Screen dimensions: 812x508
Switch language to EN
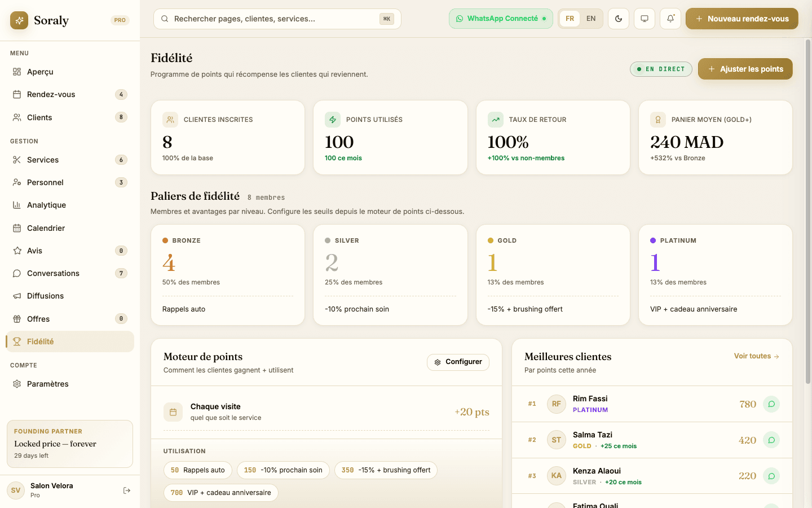tap(590, 19)
